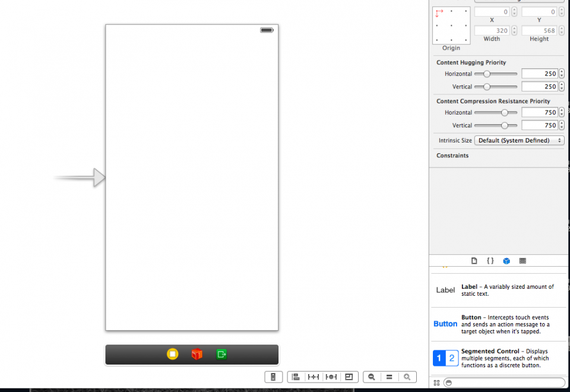Step the Compression Horizontal priority stepper
Image resolution: width=570 pixels, height=392 pixels.
point(562,113)
